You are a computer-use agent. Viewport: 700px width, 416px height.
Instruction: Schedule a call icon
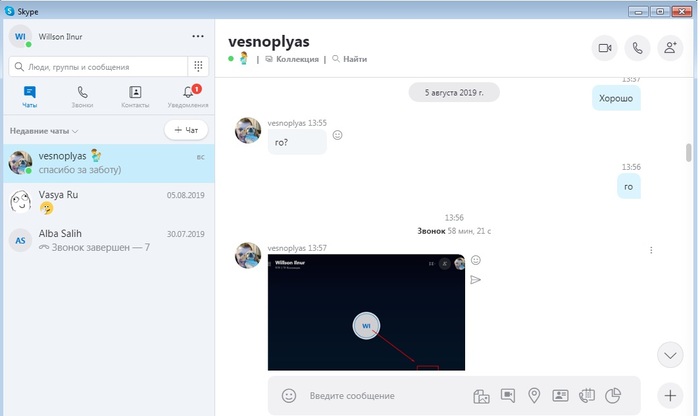(587, 395)
